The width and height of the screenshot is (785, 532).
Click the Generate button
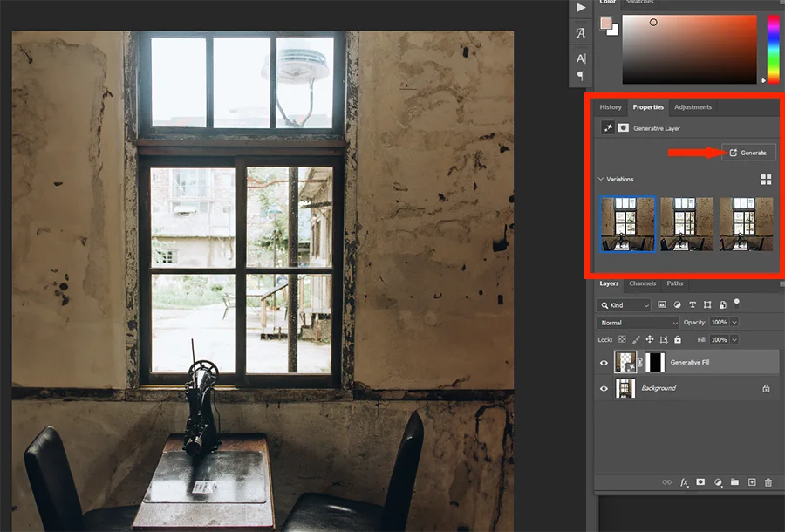pyautogui.click(x=748, y=153)
